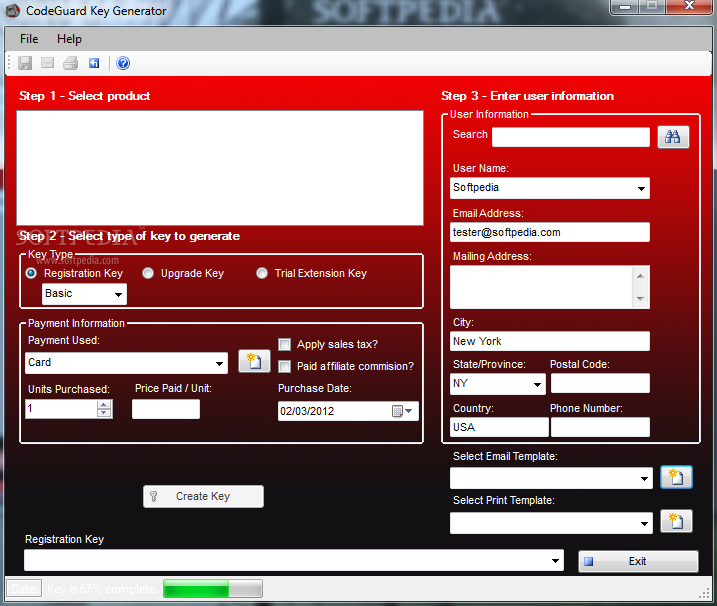
Task: Open the Help menu
Action: (69, 39)
